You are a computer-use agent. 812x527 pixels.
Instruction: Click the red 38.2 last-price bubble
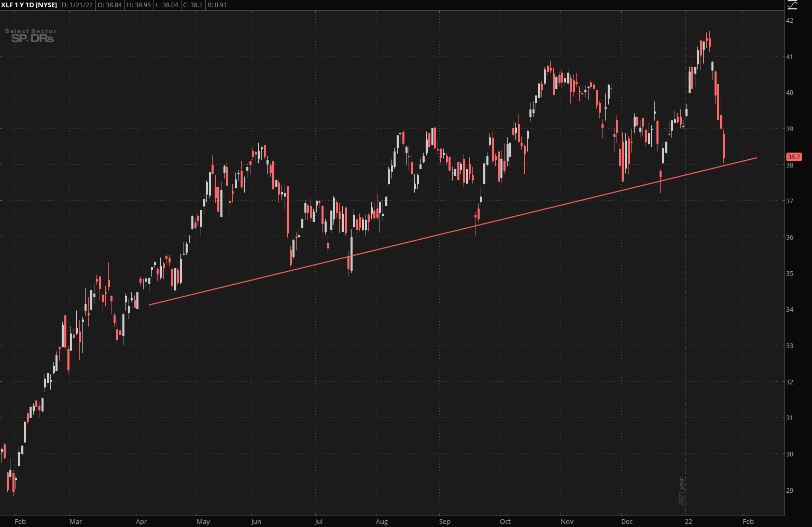(794, 157)
